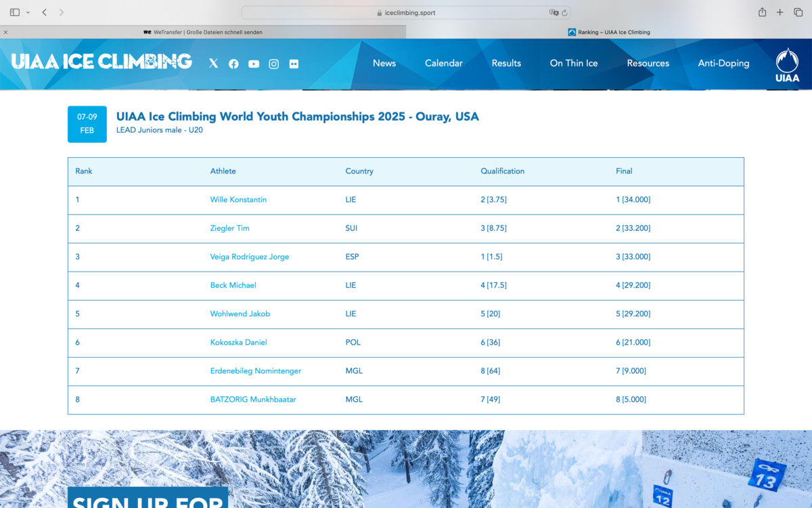812x508 pixels.
Task: Open athlete Kokoszka Daniel
Action: point(239,342)
